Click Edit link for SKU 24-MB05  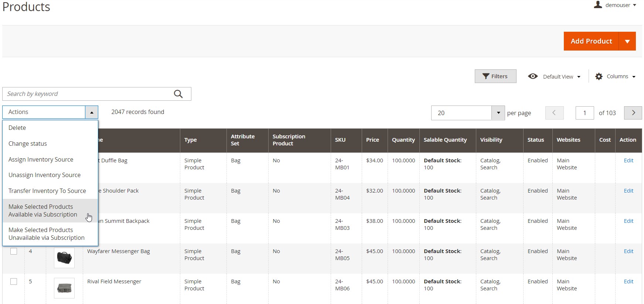[x=628, y=251]
